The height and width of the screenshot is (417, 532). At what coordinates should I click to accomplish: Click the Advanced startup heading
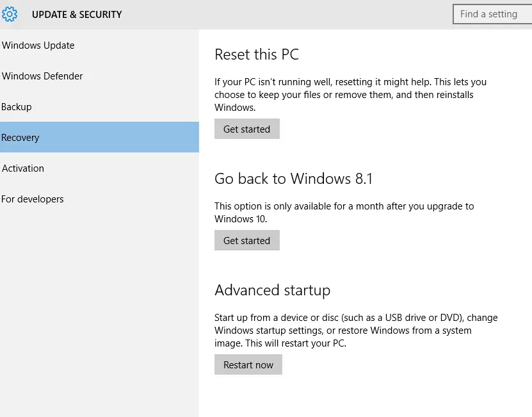pyautogui.click(x=272, y=290)
